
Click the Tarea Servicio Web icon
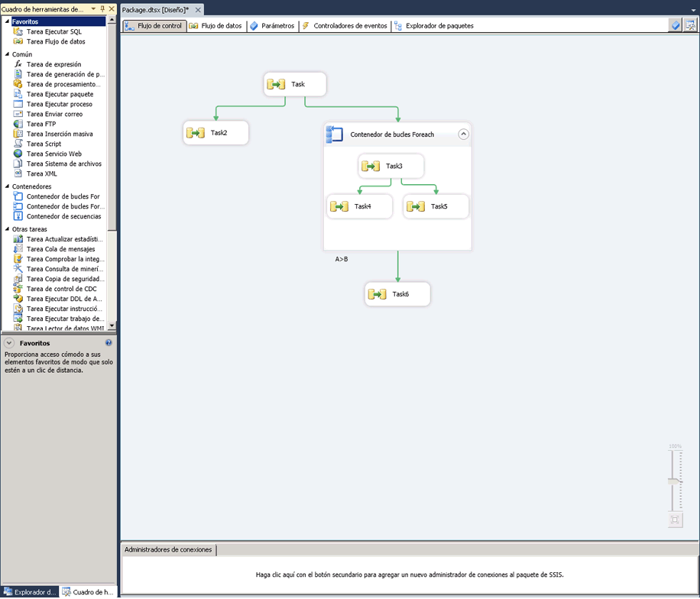pyautogui.click(x=18, y=154)
